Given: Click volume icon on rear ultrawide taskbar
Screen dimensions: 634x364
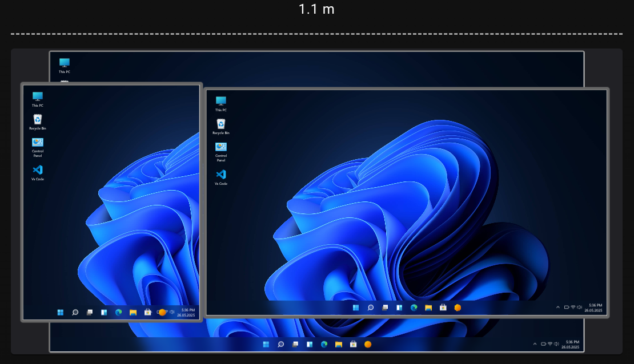Looking at the screenshot, I should [556, 344].
